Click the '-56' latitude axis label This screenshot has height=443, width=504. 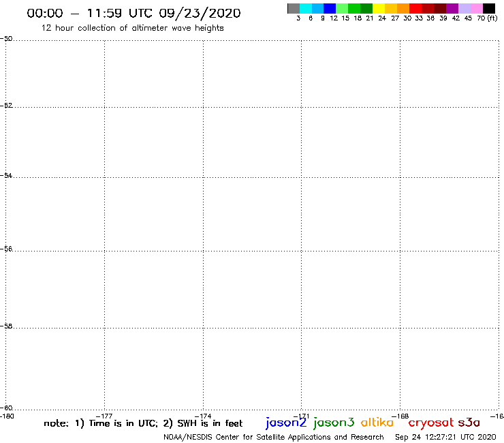[x=6, y=249]
